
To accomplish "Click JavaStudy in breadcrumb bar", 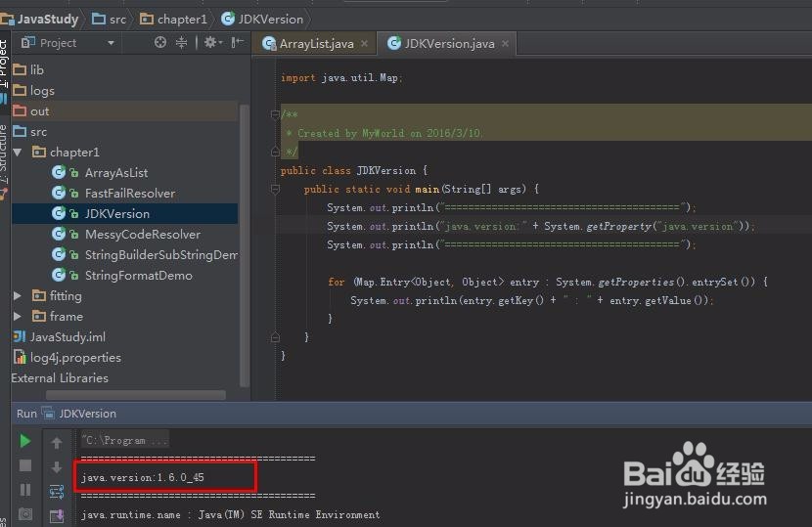I will pos(40,20).
